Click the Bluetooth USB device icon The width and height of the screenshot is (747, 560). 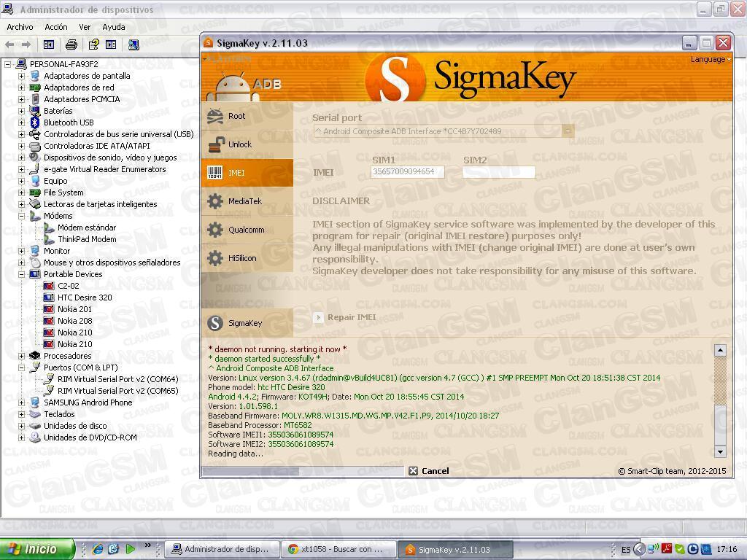point(35,122)
